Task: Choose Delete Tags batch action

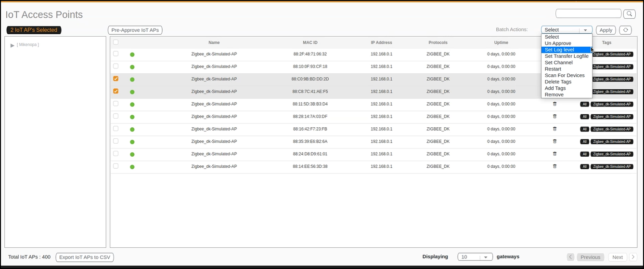Action: tap(567, 82)
